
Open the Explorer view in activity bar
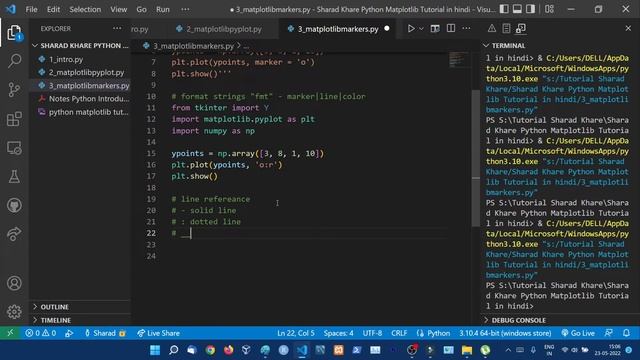[x=14, y=32]
